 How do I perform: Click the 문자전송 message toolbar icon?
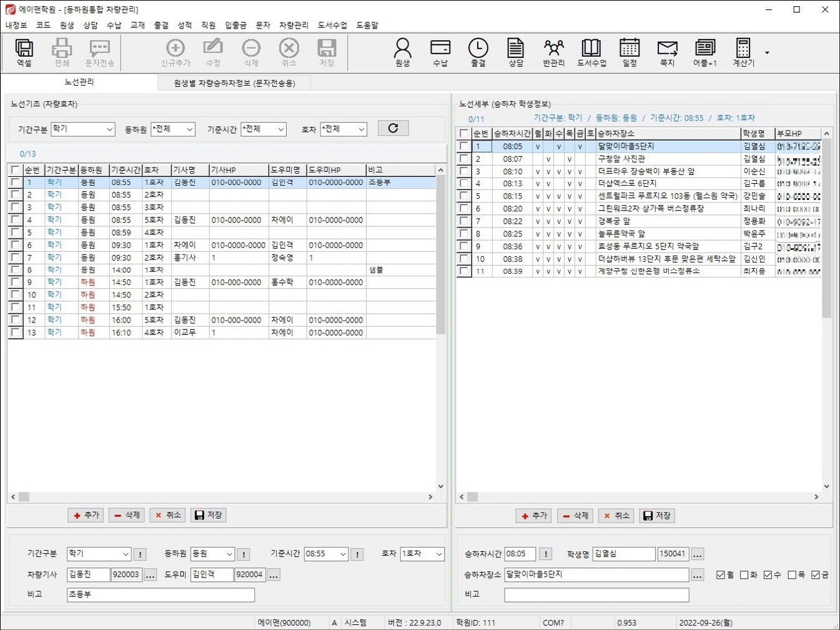(x=100, y=52)
